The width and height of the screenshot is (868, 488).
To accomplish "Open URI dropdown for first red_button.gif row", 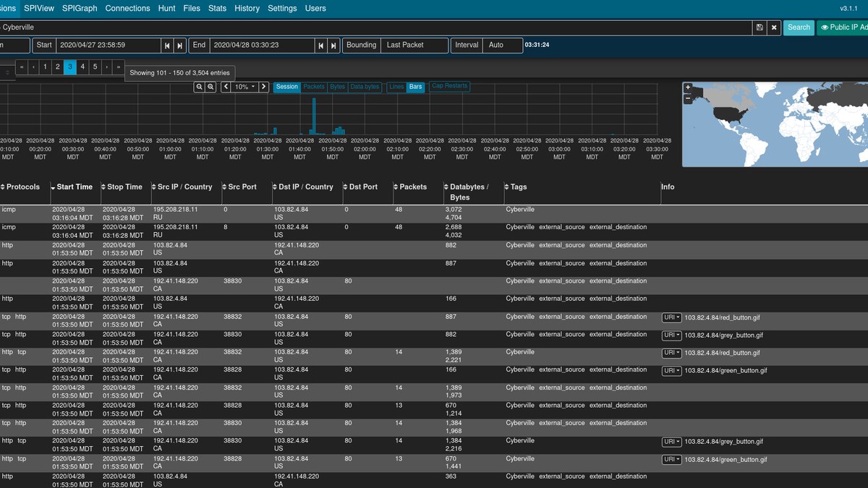I will [x=671, y=317].
